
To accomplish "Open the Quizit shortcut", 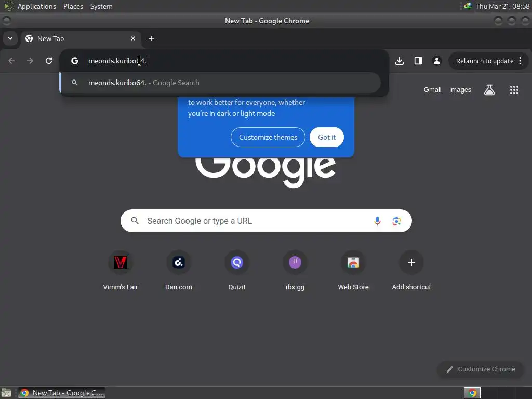I will [x=237, y=270].
